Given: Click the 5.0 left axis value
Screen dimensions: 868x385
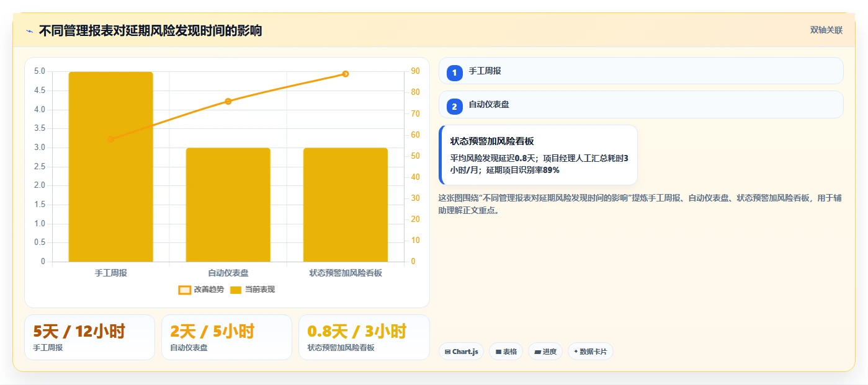Looking at the screenshot, I should click(x=39, y=71).
